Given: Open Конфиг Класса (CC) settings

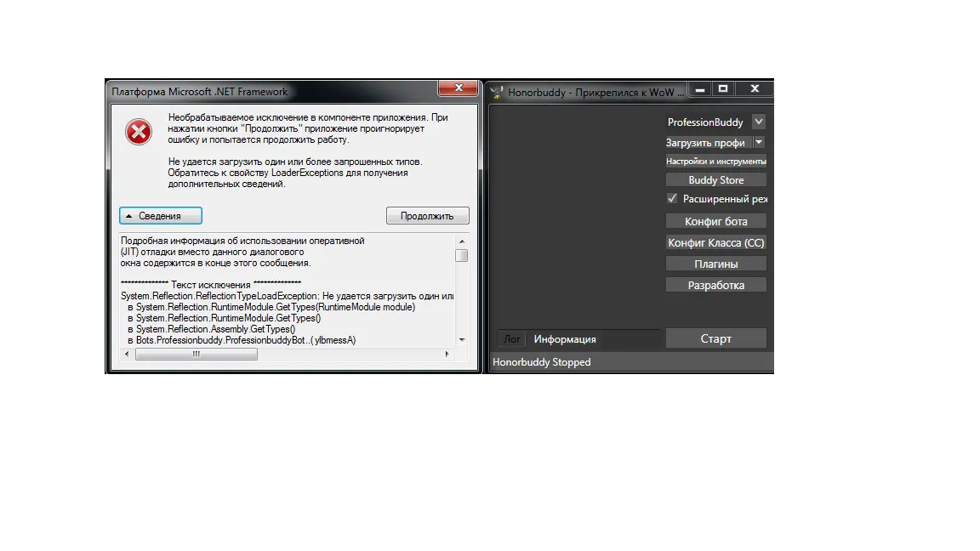Looking at the screenshot, I should coord(715,242).
